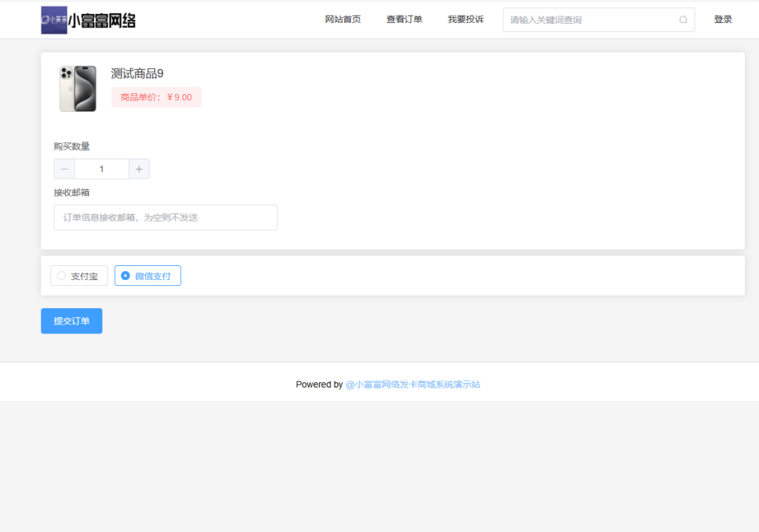Screen dimensions: 759x532
Task: Open the iPhone product thumbnail
Action: [78, 89]
